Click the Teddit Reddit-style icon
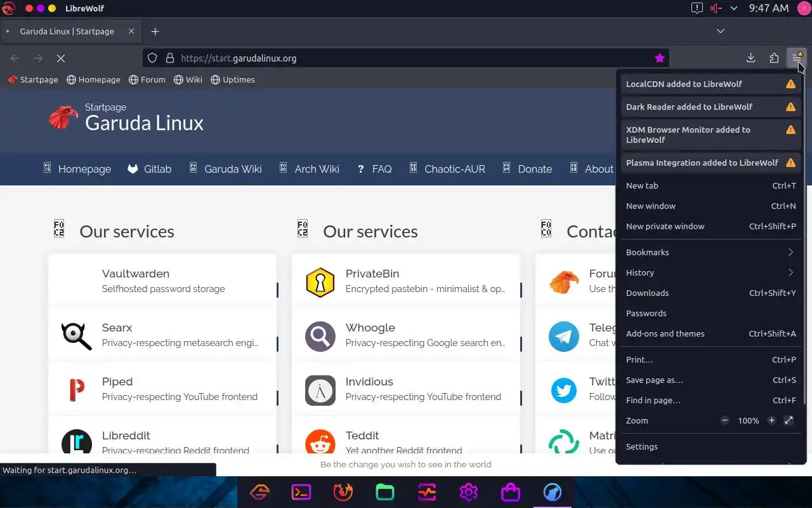The width and height of the screenshot is (812, 508). pos(320,442)
